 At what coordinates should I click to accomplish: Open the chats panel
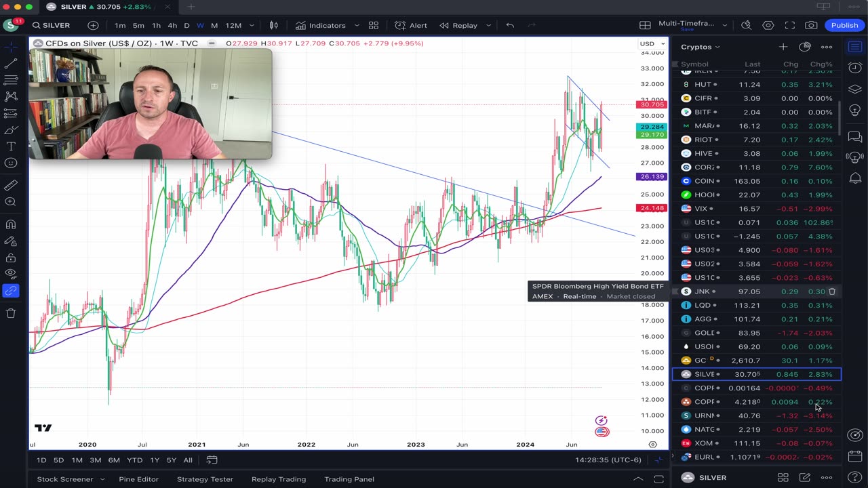click(x=855, y=138)
